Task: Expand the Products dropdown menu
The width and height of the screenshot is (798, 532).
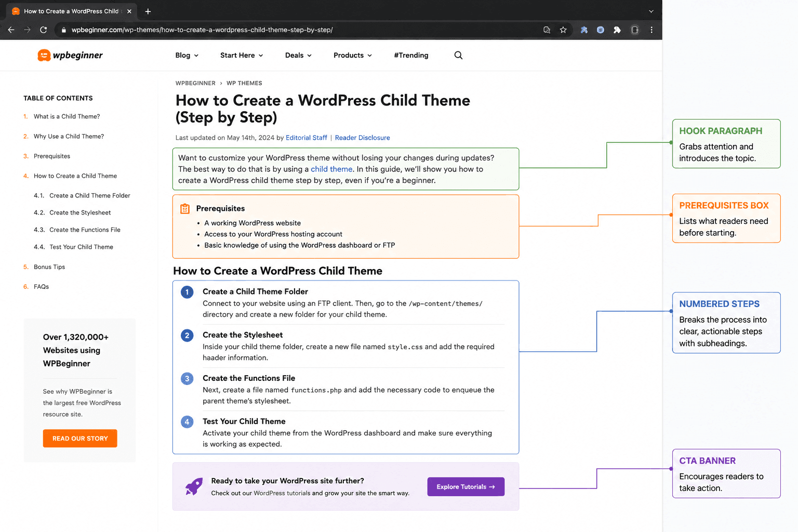Action: pos(353,55)
